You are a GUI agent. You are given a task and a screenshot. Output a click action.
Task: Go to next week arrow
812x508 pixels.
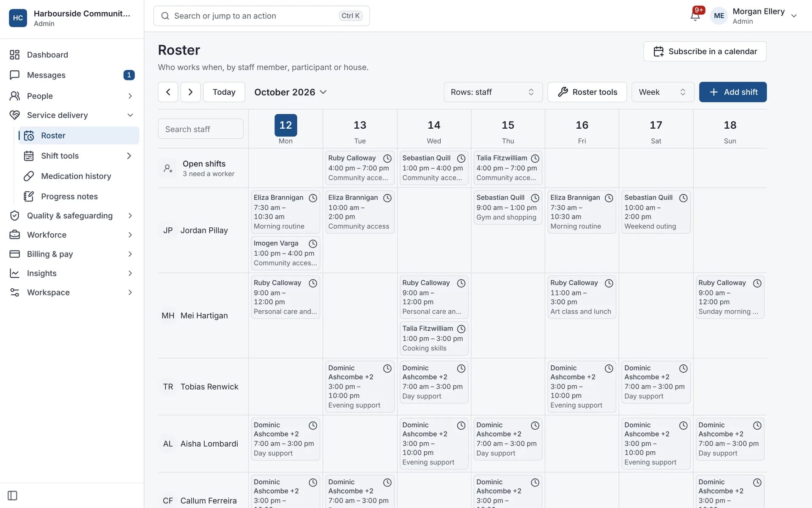tap(190, 92)
